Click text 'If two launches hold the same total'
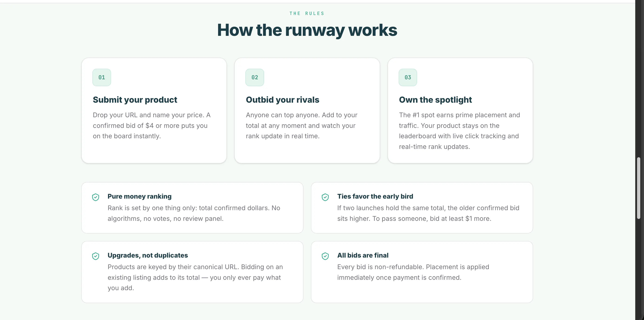Viewport: 644px width, 320px height. click(391, 208)
